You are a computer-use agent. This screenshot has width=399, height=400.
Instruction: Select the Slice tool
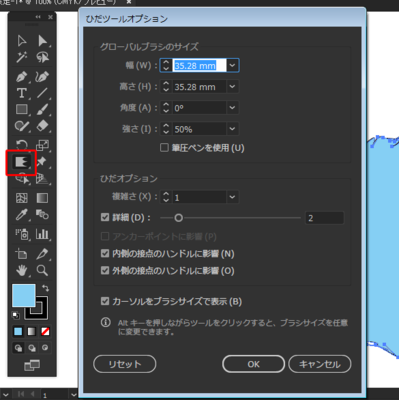pyautogui.click(x=42, y=254)
